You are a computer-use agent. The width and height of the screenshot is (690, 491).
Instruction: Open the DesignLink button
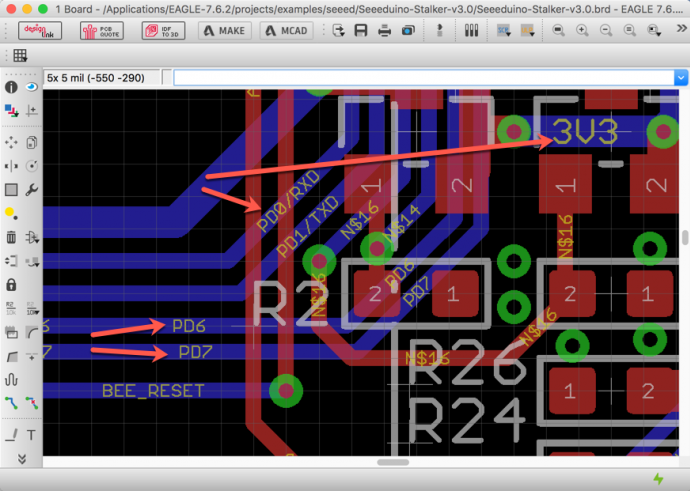[40, 31]
